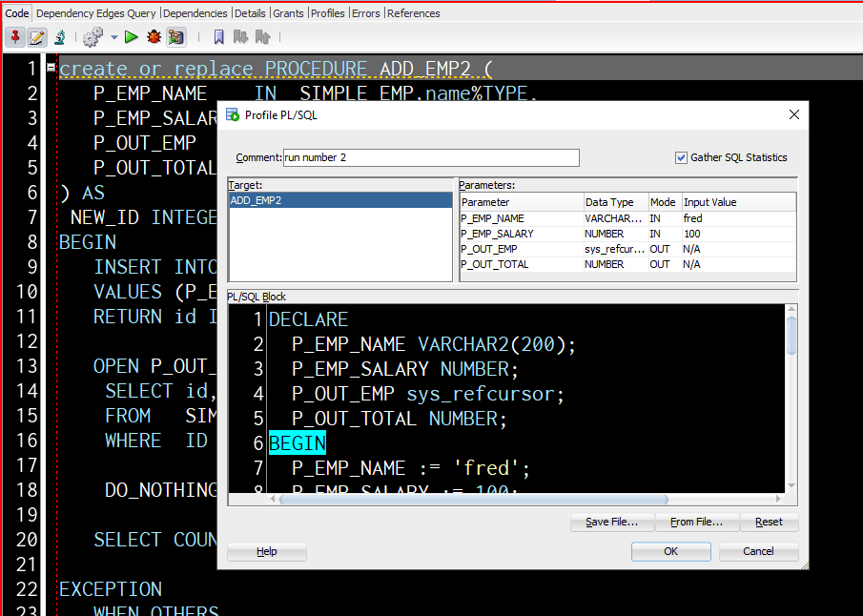Viewport: 863px width, 616px height.
Task: Click the Previous Bookmark icon
Action: tap(263, 37)
